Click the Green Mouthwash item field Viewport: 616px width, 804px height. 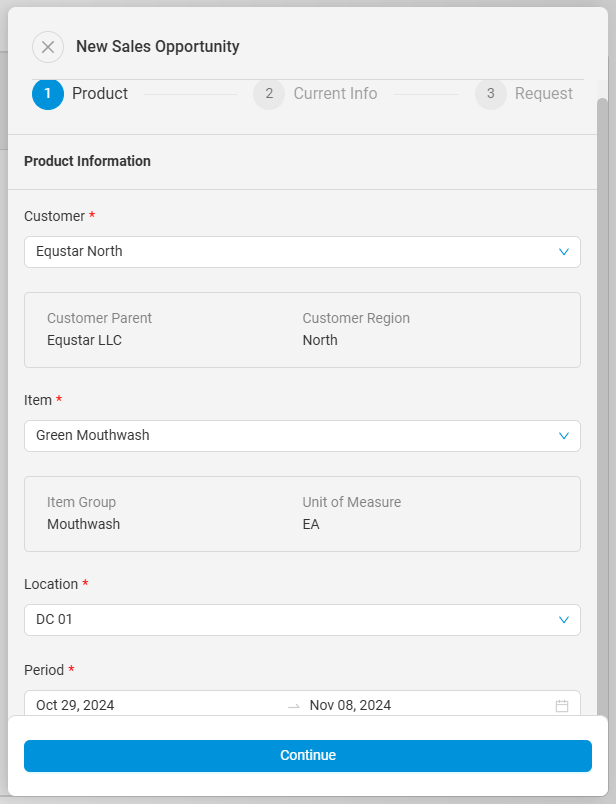point(280,436)
